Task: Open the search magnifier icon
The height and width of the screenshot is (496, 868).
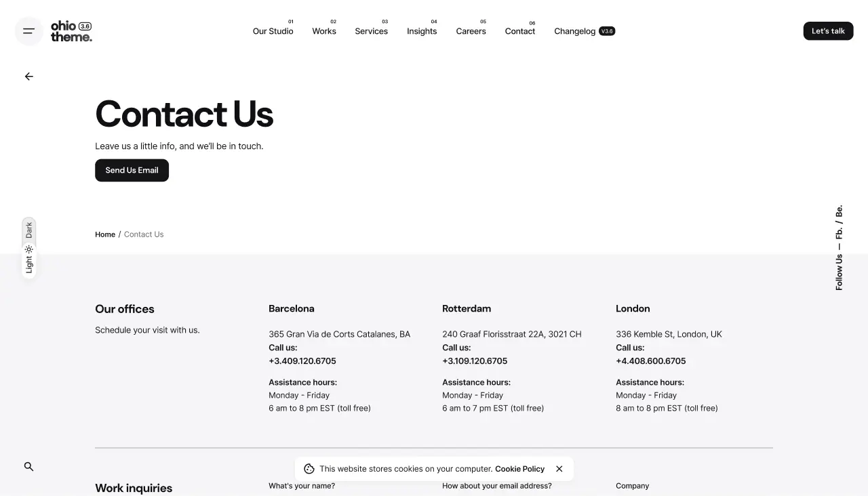Action: 28,467
